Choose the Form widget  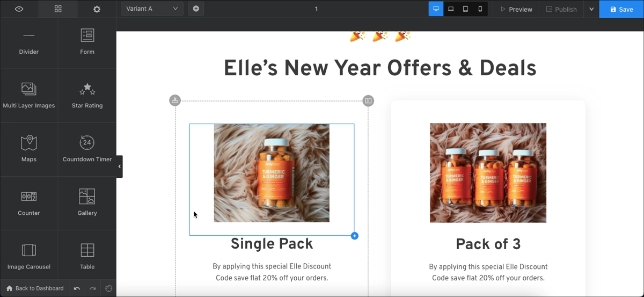[87, 42]
